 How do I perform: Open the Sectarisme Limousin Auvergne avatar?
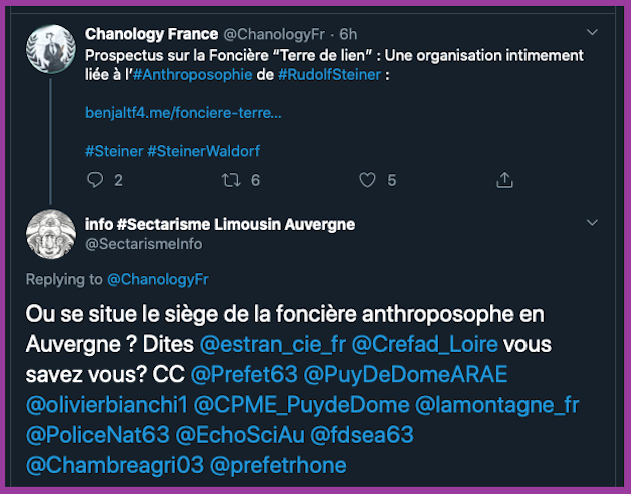(x=51, y=237)
